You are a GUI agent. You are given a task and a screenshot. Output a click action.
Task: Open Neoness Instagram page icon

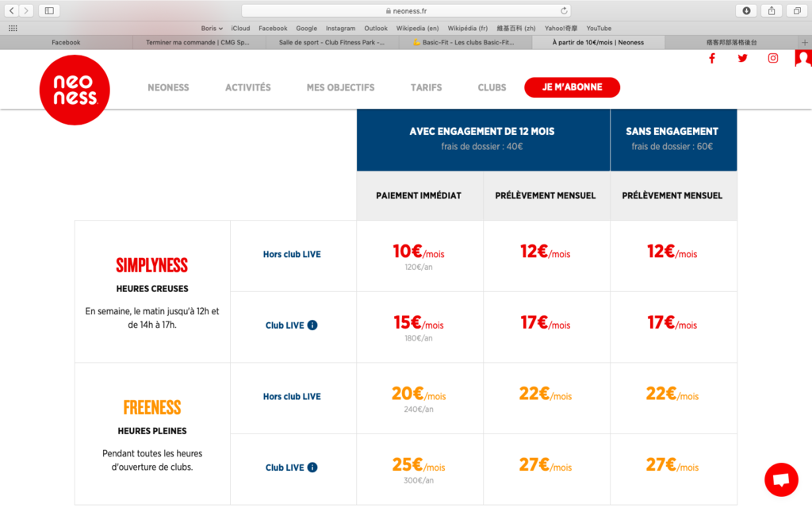click(772, 58)
